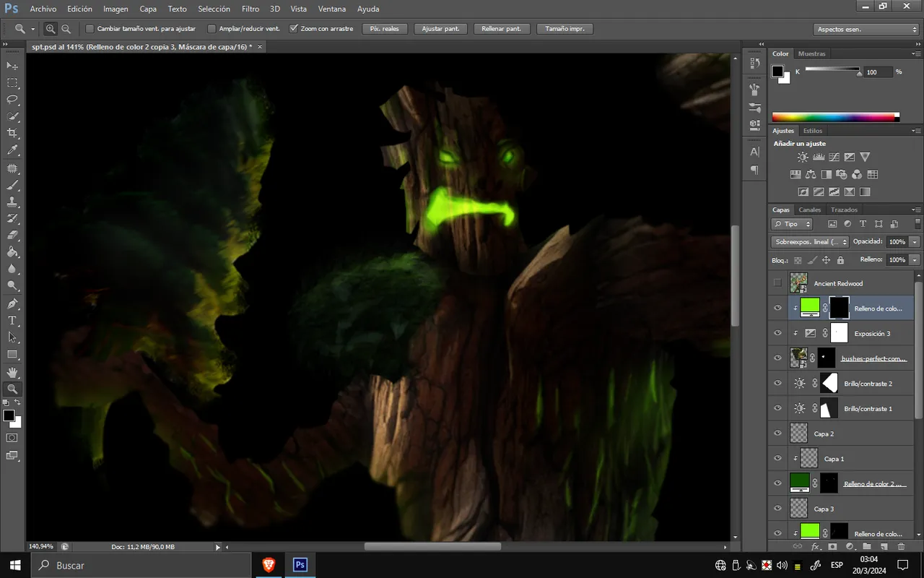924x578 pixels.
Task: Open the Ajustes panel options menu
Action: [x=917, y=131]
